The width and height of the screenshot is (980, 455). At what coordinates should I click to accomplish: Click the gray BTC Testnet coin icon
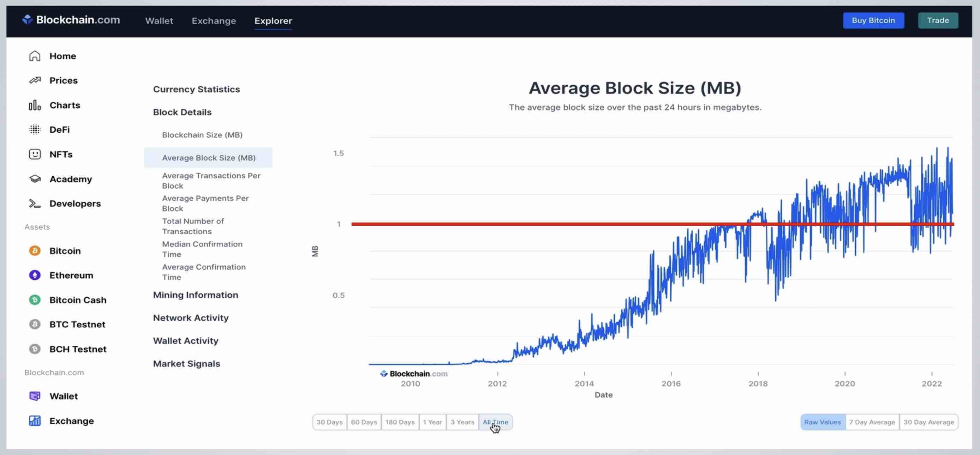coord(35,324)
